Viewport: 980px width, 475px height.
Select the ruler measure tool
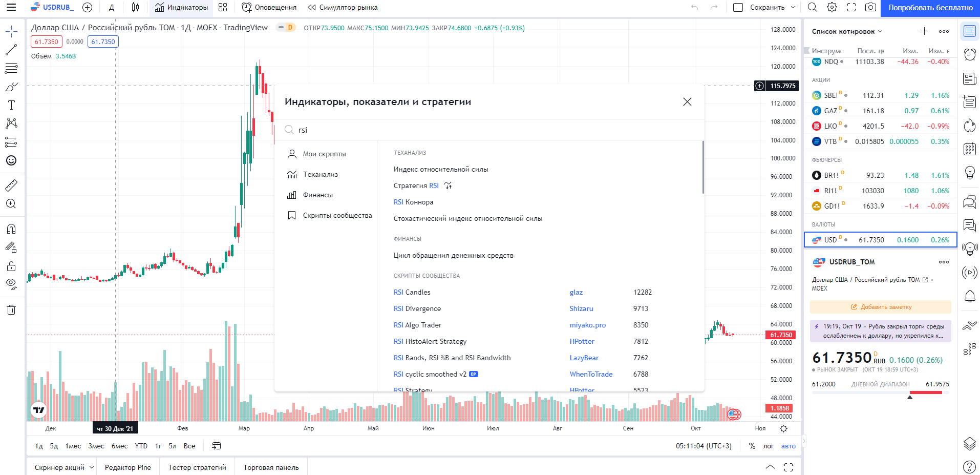coord(11,185)
